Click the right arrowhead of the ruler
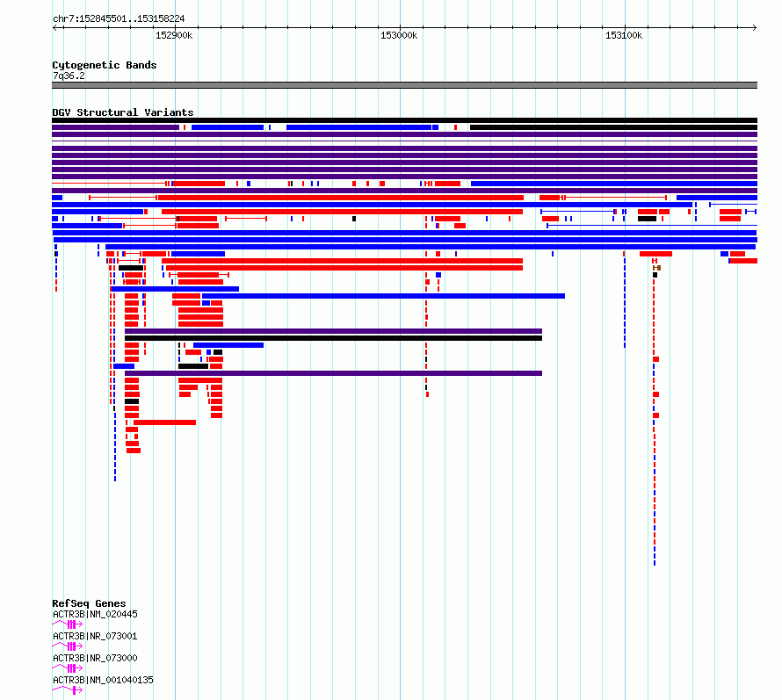The width and height of the screenshot is (782, 700). click(x=755, y=28)
